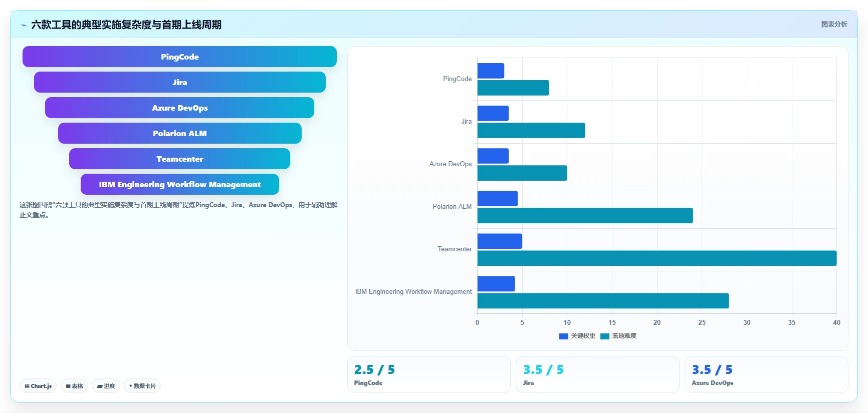
Task: Select the Jira funnel bar
Action: point(179,82)
